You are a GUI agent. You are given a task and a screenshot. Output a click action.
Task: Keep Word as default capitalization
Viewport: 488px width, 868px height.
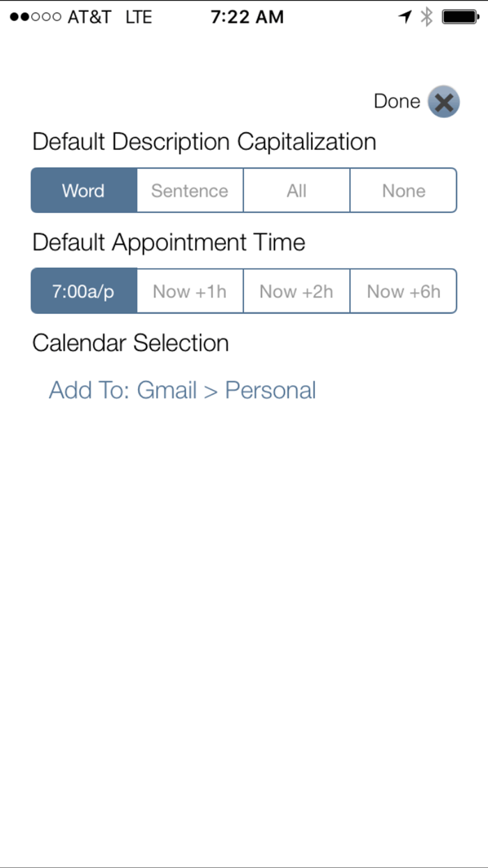[83, 190]
